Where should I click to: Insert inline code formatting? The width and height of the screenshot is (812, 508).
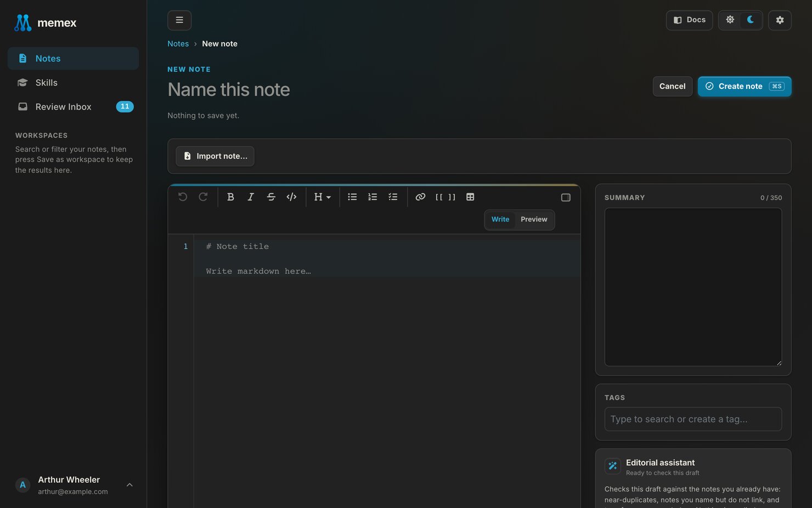pyautogui.click(x=291, y=197)
